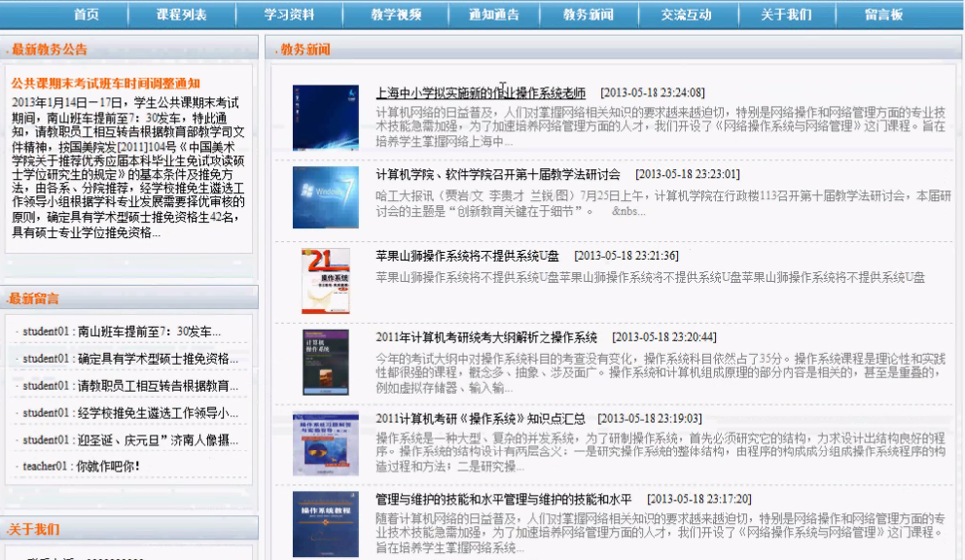Screen dimensions: 965x560
Task: Click the summary text starting 哈工大报讯
Action: (x=663, y=204)
